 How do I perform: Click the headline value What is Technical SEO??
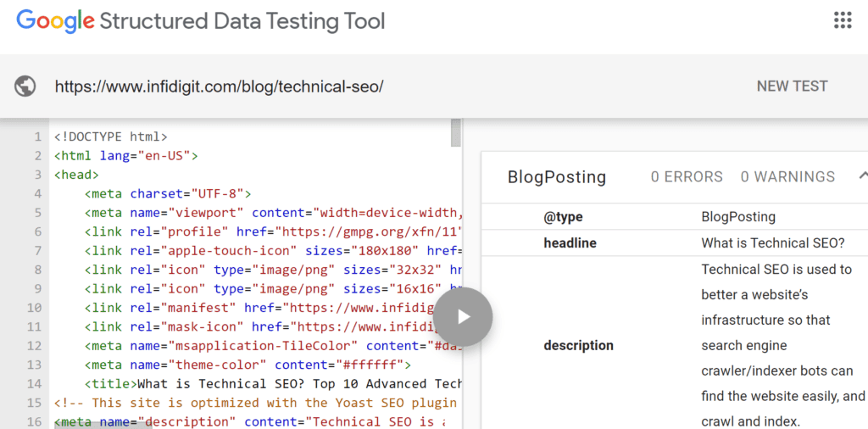point(773,243)
